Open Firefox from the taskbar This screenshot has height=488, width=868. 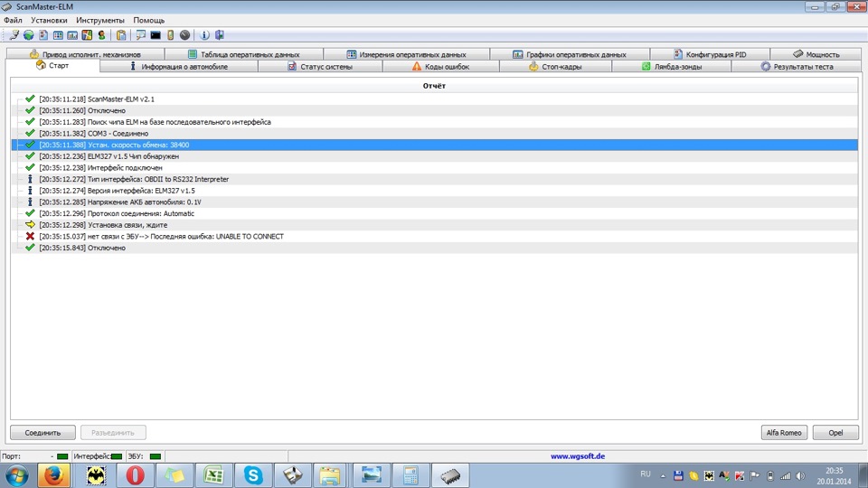[53, 475]
